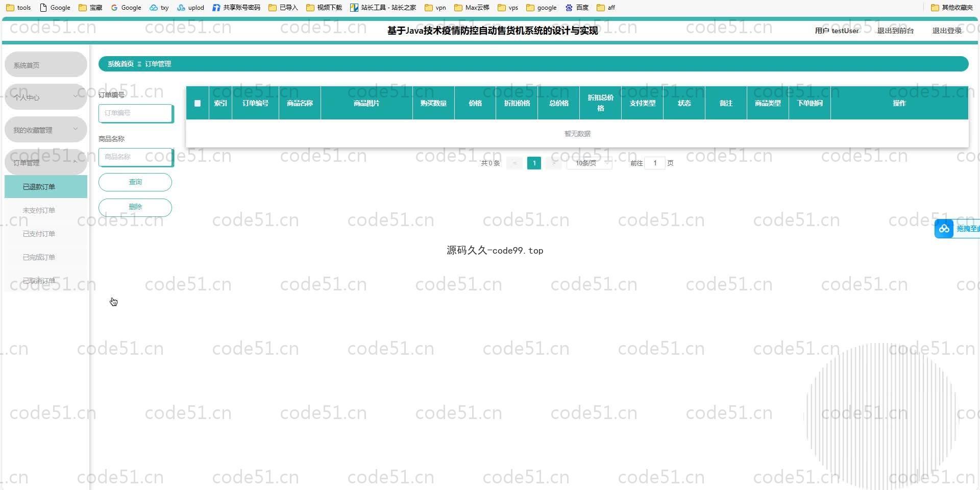Select 已支付订单 in the sidebar
The width and height of the screenshot is (980, 490).
coord(46,234)
